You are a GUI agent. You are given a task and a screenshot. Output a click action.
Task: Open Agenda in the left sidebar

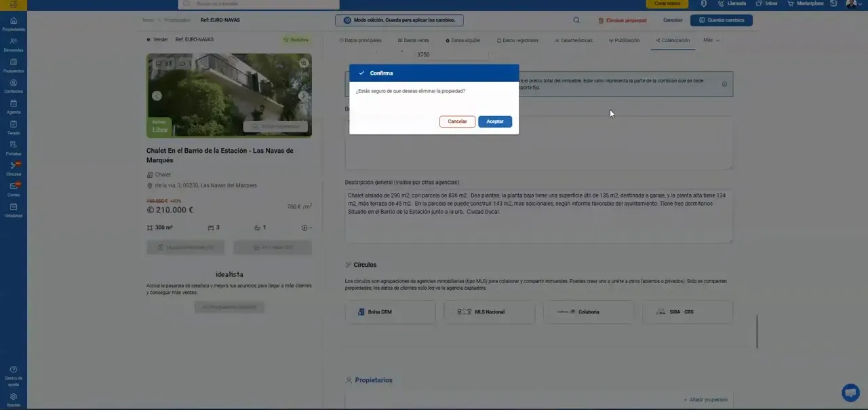coord(14,107)
